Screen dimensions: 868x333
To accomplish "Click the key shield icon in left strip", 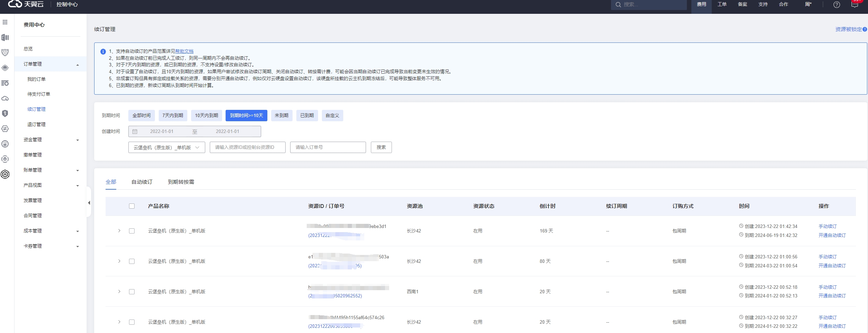I will coord(5,113).
